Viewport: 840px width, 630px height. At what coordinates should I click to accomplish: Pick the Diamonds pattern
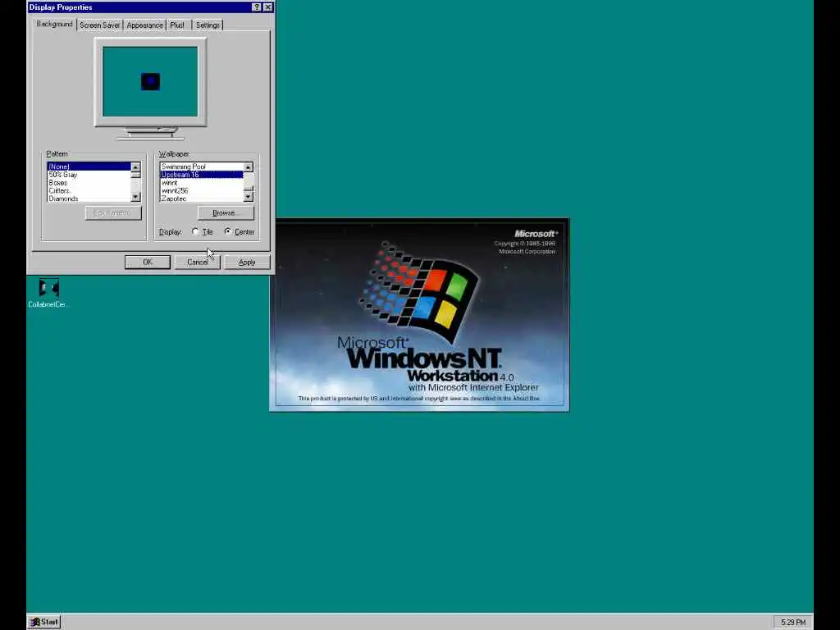(x=89, y=199)
